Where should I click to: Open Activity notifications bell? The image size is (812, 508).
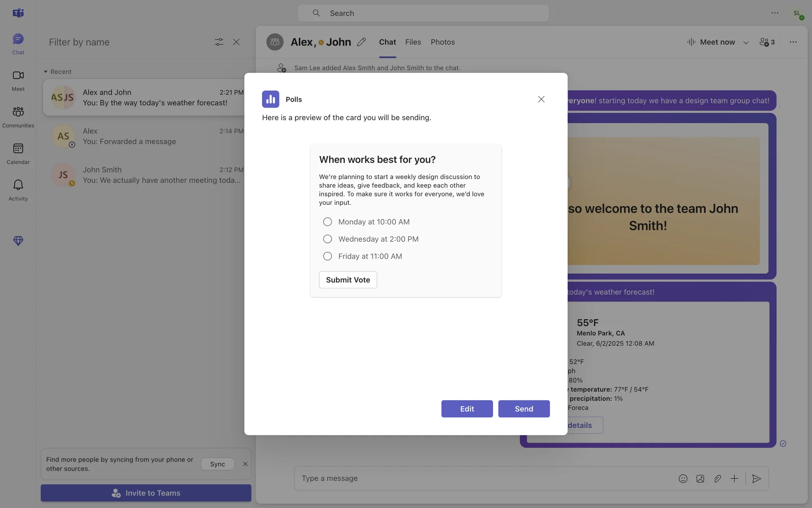tap(18, 190)
